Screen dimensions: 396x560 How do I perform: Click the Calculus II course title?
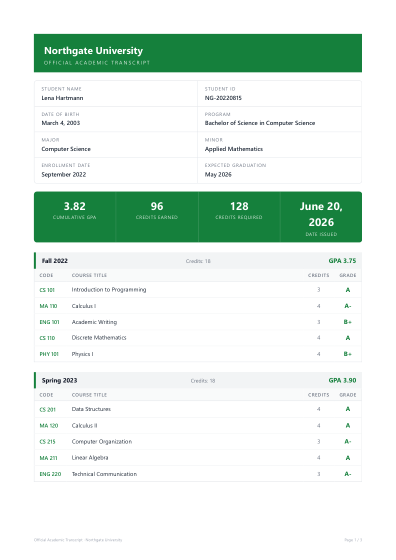[84, 426]
